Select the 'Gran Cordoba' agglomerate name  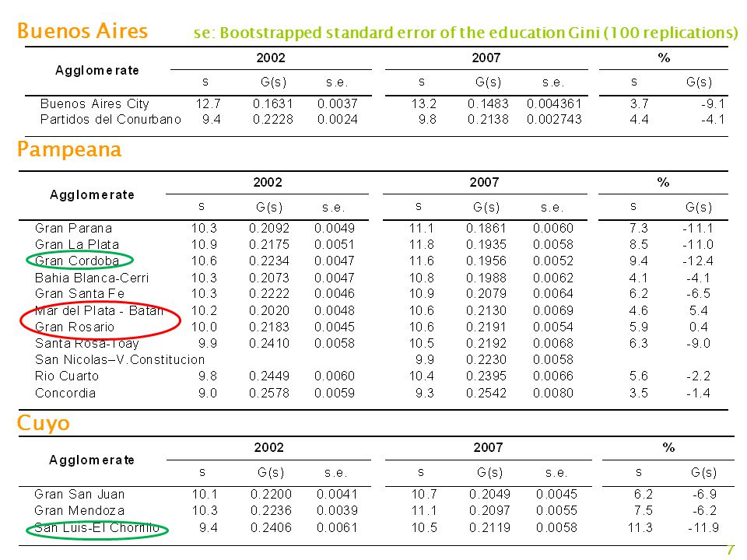(77, 261)
